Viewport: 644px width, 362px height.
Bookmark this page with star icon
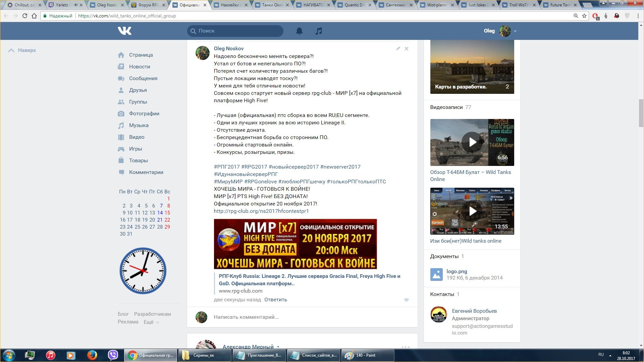584,16
